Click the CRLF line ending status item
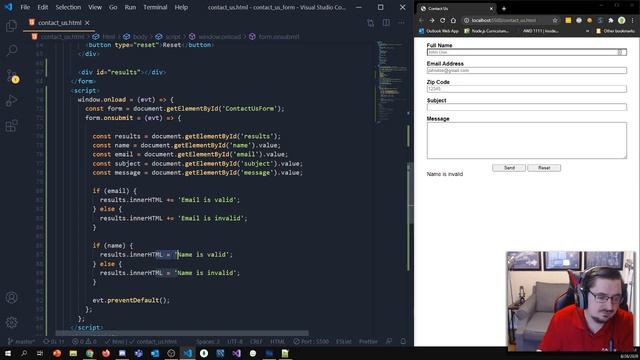 coord(256,341)
